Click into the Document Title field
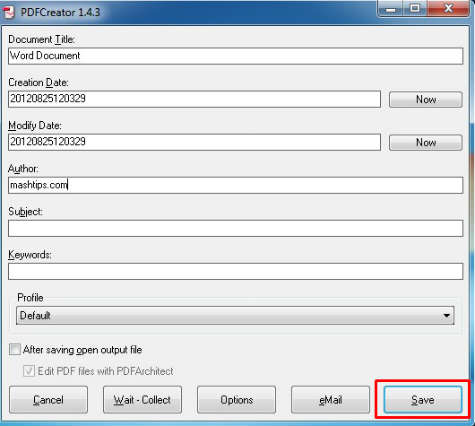The width and height of the screenshot is (475, 426). coord(235,56)
